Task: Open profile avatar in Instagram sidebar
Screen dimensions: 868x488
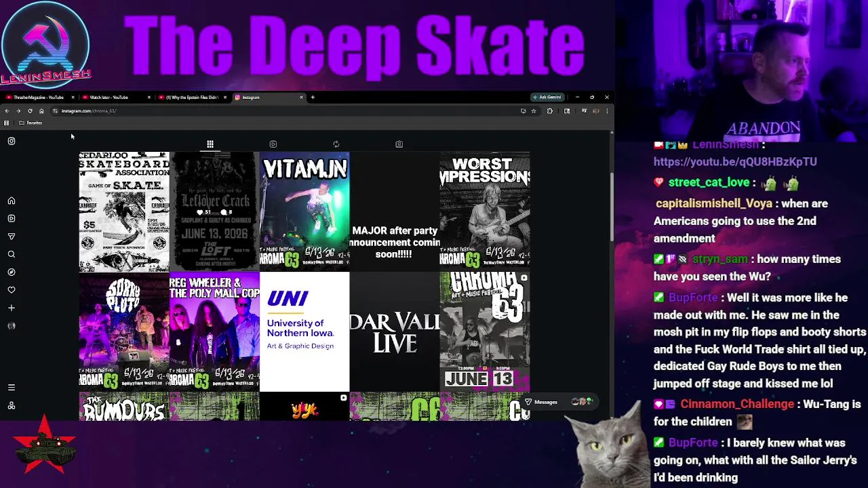Action: pyautogui.click(x=12, y=326)
